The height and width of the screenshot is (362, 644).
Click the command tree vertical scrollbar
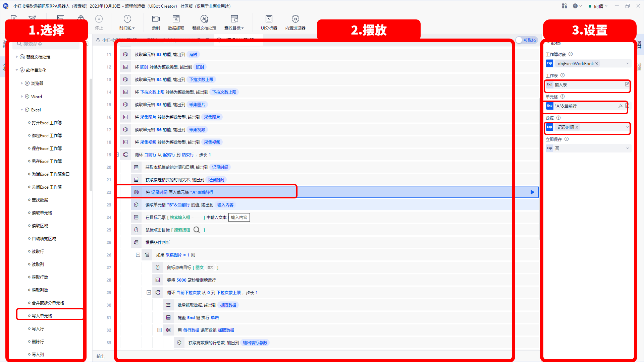point(91,134)
